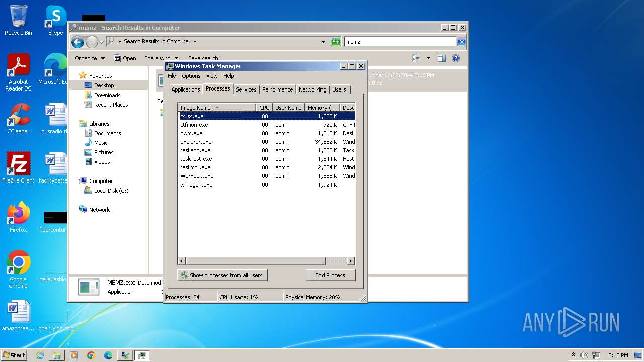Open the amazontee Word document icon

(18, 316)
